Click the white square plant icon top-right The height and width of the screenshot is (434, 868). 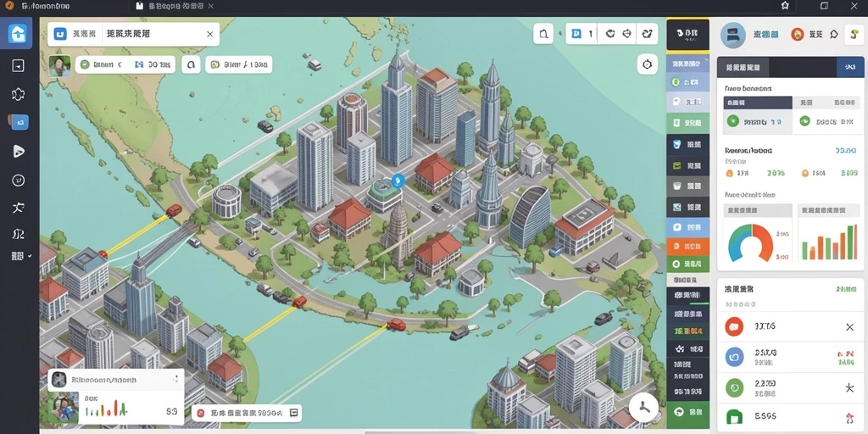pyautogui.click(x=854, y=34)
